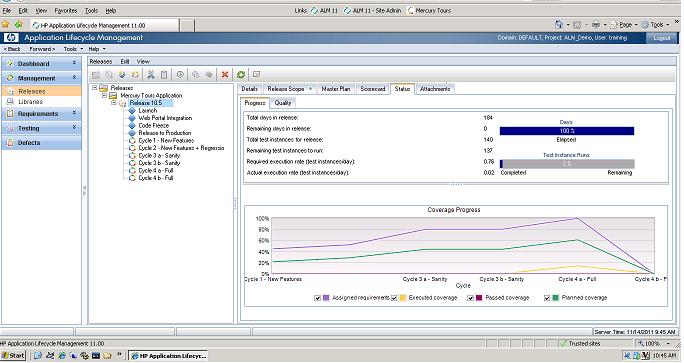Image resolution: width=684 pixels, height=363 pixels.
Task: Click the Show Desktop quick launch icon
Action: tap(38, 356)
